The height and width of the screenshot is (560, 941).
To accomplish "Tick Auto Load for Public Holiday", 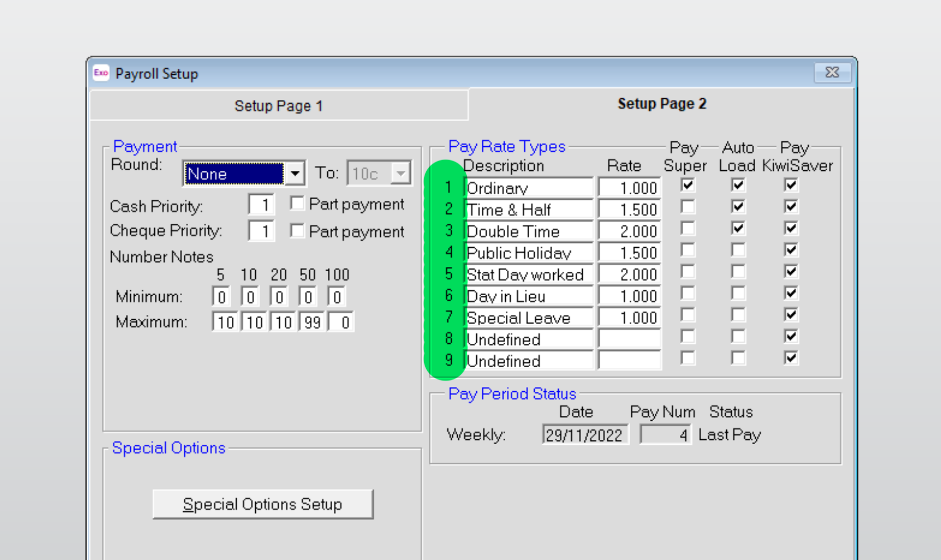I will (x=738, y=250).
